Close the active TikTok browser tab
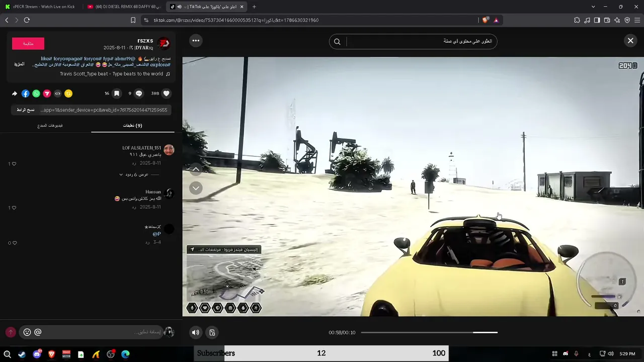This screenshot has width=644, height=362. click(x=242, y=7)
